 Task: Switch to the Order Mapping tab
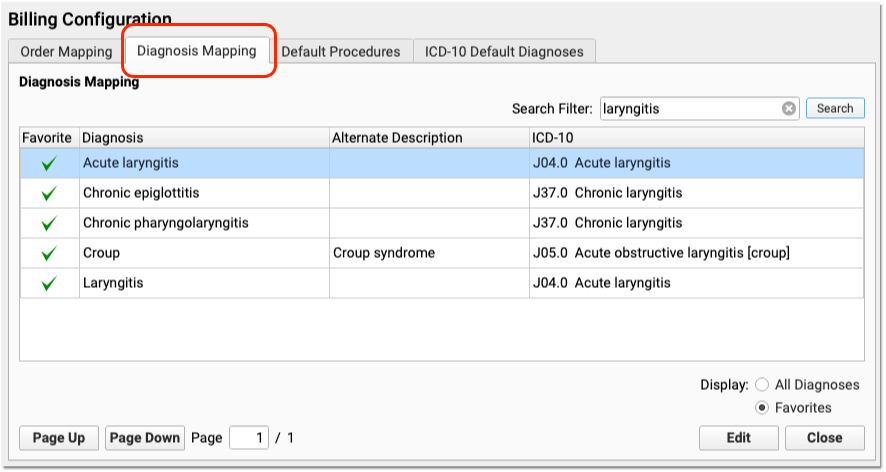[x=66, y=51]
